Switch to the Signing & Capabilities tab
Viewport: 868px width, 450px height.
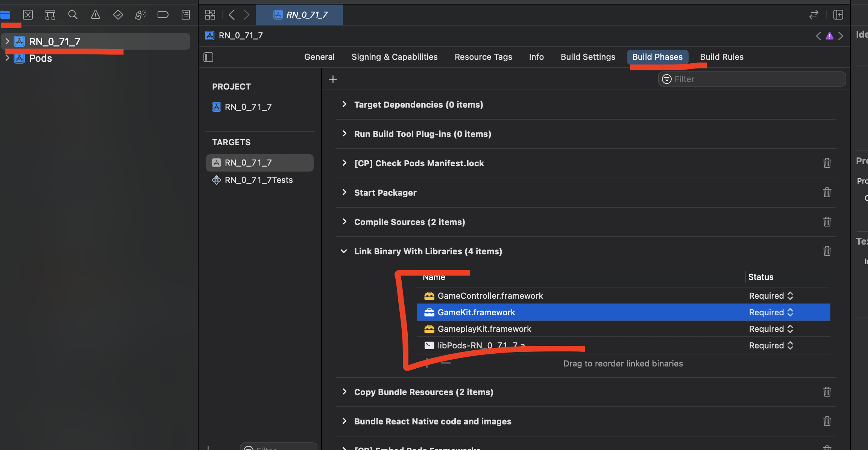click(x=394, y=57)
